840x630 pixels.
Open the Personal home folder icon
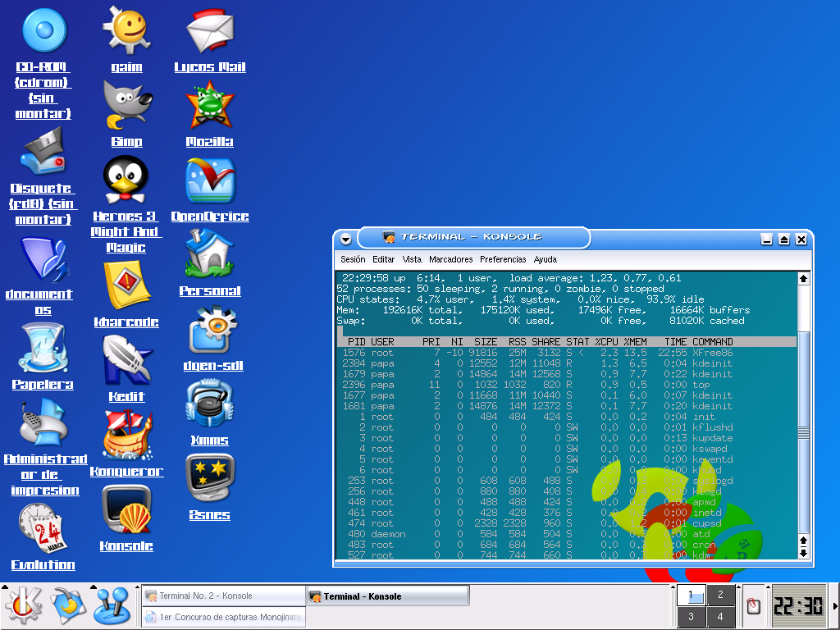pos(210,254)
